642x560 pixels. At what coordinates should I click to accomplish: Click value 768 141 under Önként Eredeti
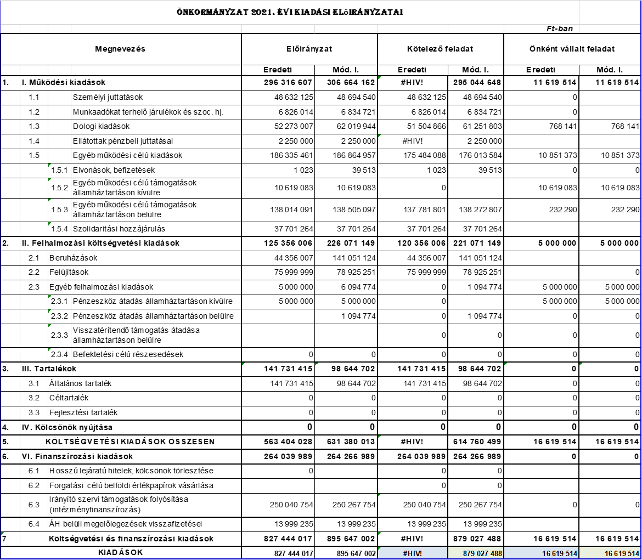point(563,126)
